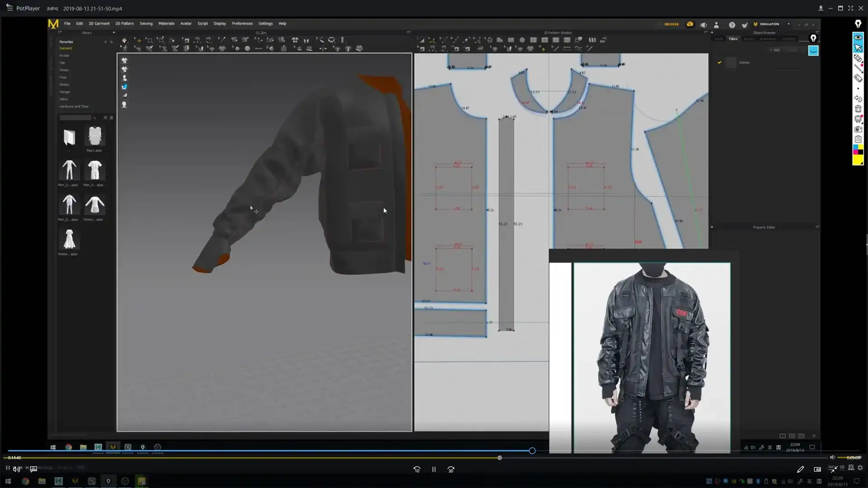
Task: Toggle the fabric checkmark in Object Browser
Action: tap(719, 62)
